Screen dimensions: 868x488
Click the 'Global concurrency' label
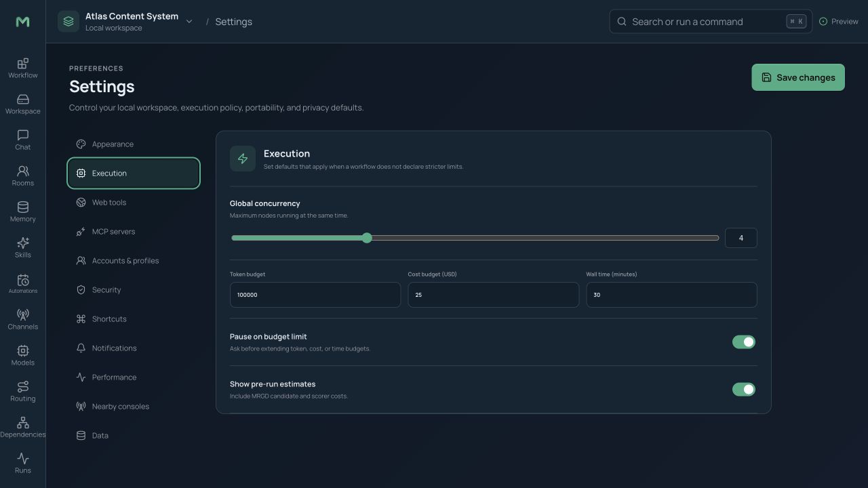point(265,203)
